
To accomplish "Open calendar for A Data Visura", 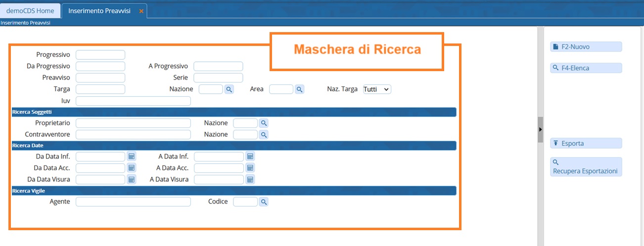I will [x=250, y=179].
